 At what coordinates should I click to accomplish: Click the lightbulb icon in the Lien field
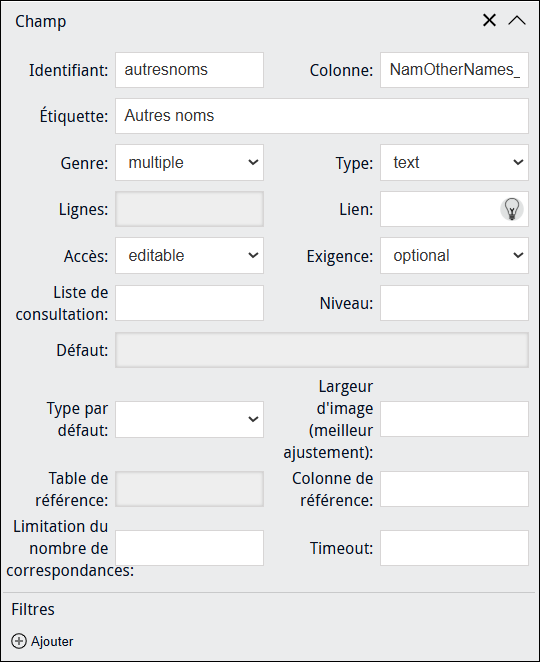(512, 209)
